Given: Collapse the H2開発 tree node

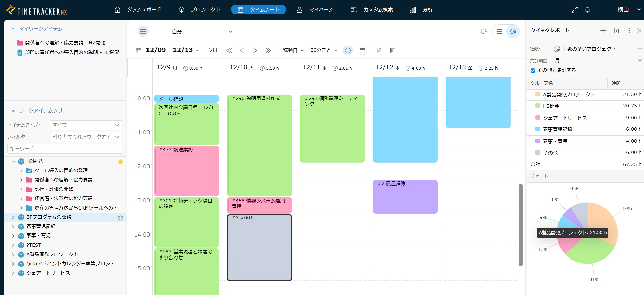Looking at the screenshot, I should (13, 162).
